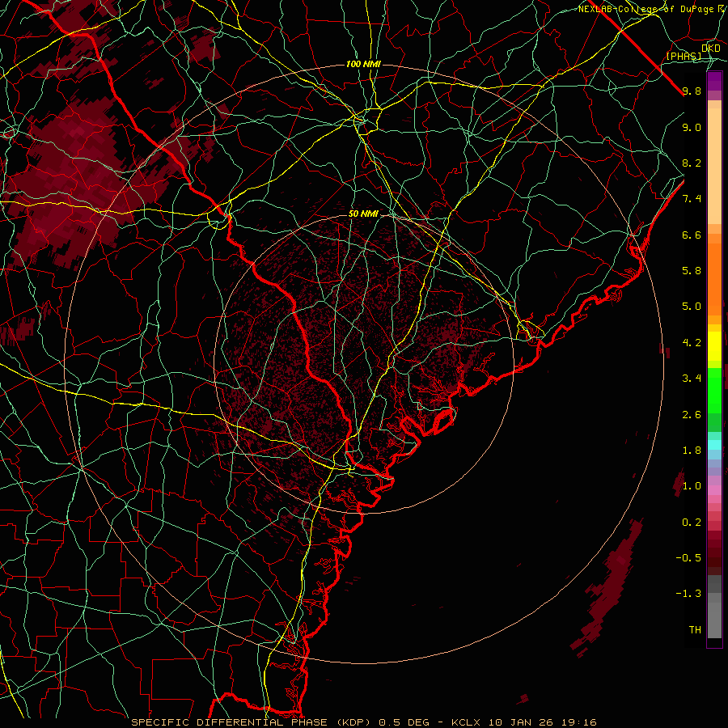Click the 1.0 scale value

692,486
